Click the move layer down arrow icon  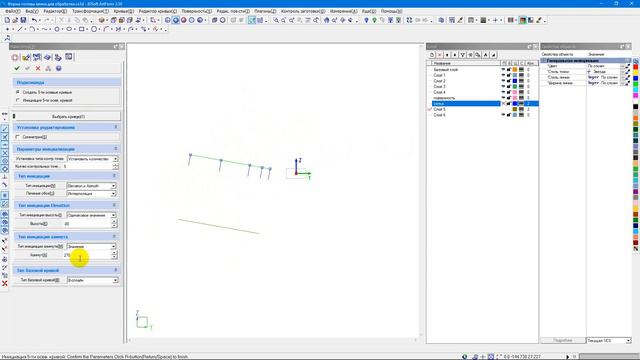[x=447, y=55]
